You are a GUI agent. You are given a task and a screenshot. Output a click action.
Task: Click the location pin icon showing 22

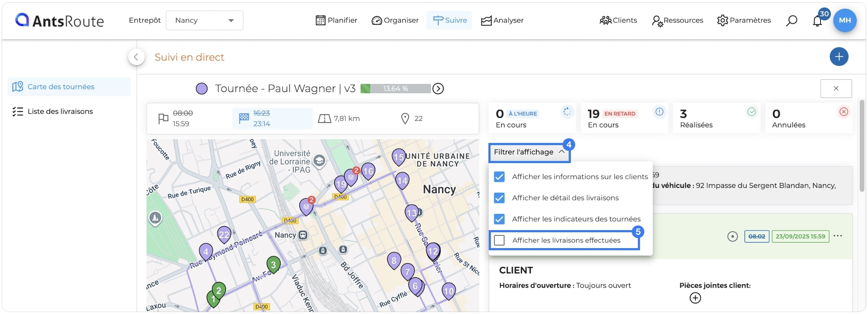405,118
